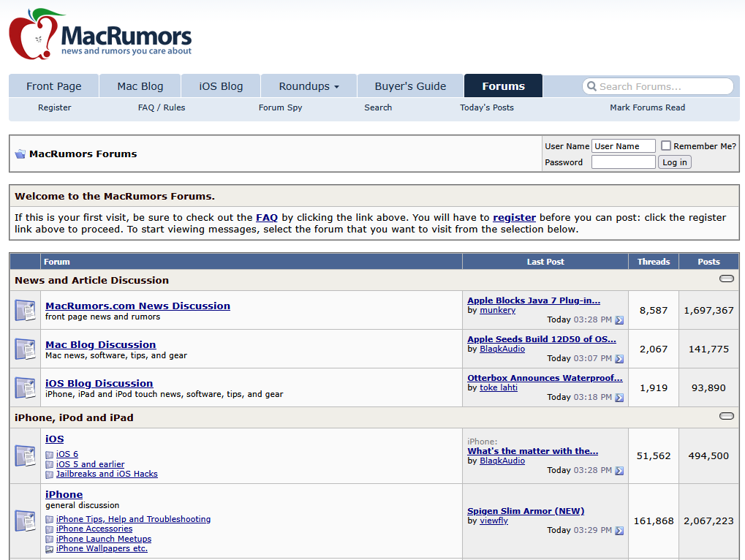Click the register link in welcome message
Viewport: 745px width, 560px height.
tap(514, 218)
